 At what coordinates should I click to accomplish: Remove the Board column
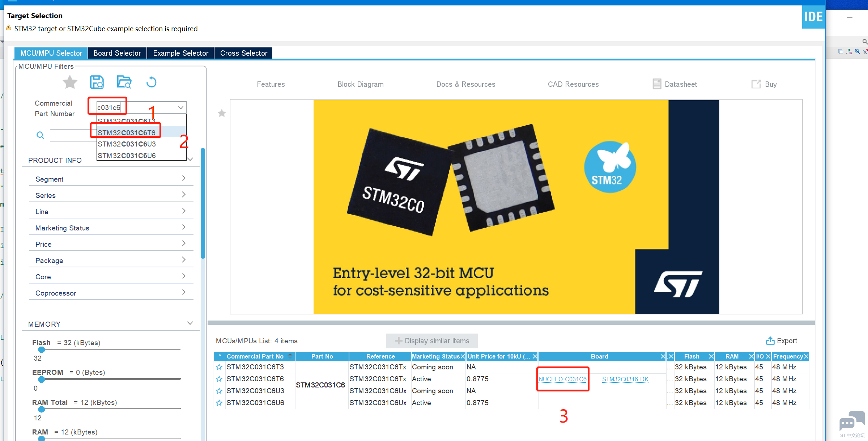(663, 357)
